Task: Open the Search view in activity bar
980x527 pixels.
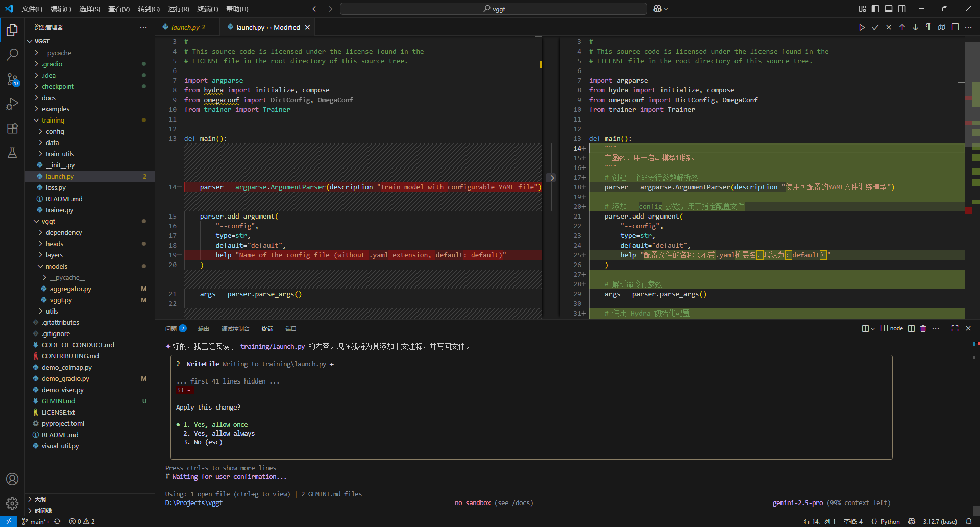Action: 12,54
